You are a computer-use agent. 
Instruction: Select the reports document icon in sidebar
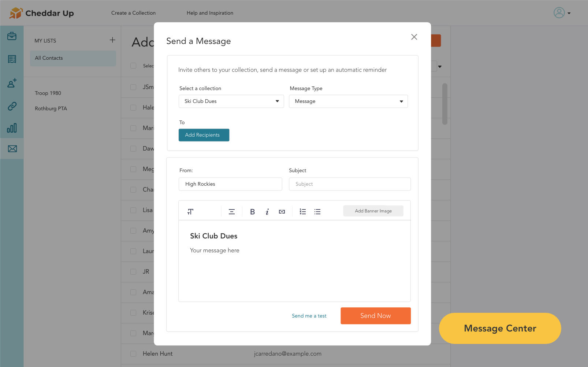coord(12,59)
